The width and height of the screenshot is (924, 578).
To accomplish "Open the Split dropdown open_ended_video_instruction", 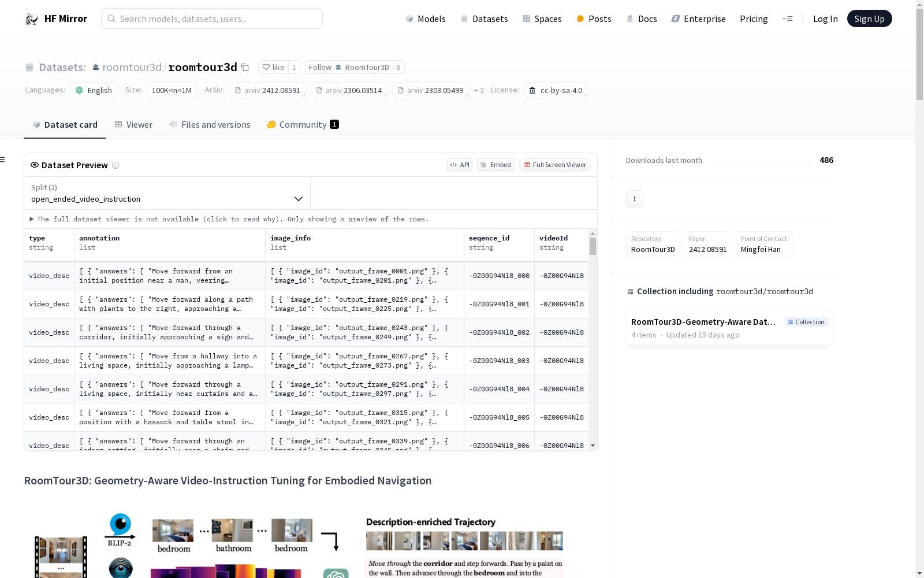I will [167, 193].
